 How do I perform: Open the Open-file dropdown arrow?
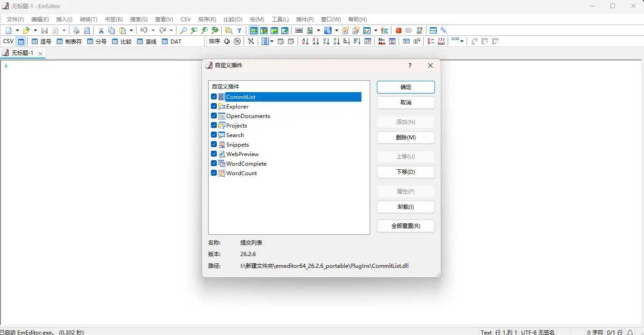pyautogui.click(x=35, y=30)
